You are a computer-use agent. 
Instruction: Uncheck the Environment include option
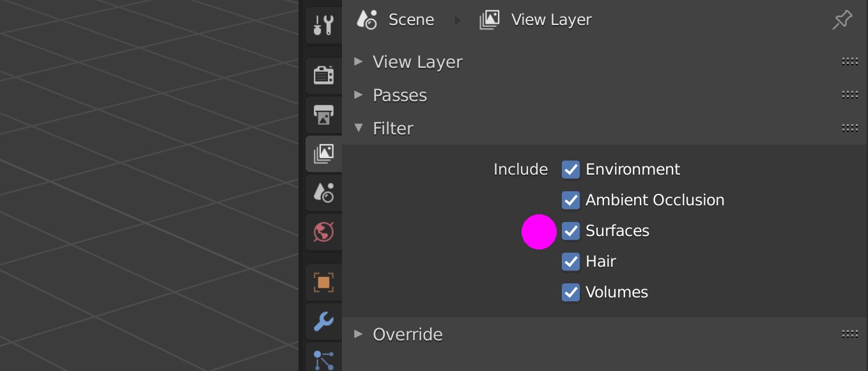point(570,170)
